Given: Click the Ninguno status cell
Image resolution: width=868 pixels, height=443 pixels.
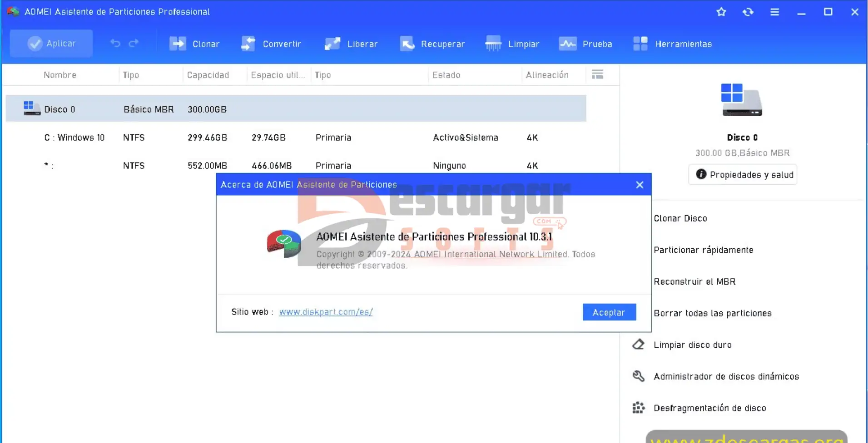Looking at the screenshot, I should (449, 166).
